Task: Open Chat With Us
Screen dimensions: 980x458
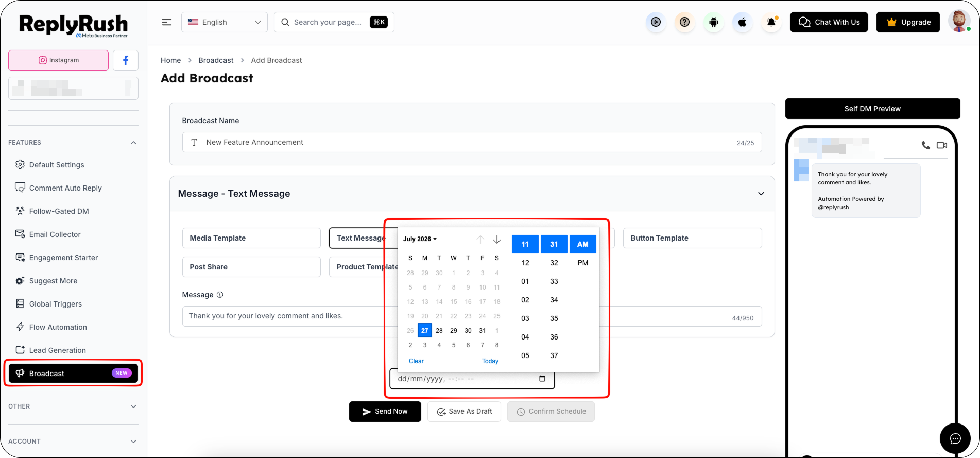Action: click(829, 22)
